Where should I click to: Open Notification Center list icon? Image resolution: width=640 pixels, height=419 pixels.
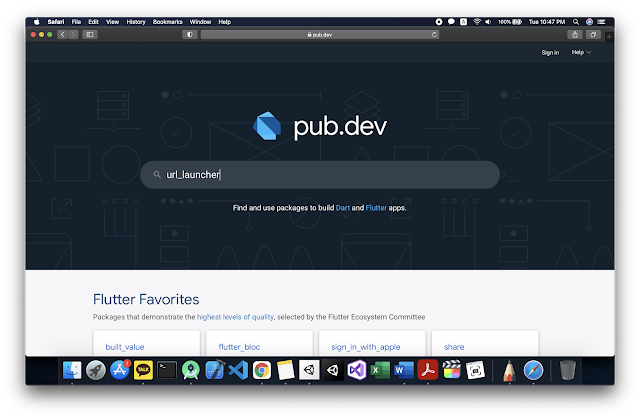(x=601, y=22)
